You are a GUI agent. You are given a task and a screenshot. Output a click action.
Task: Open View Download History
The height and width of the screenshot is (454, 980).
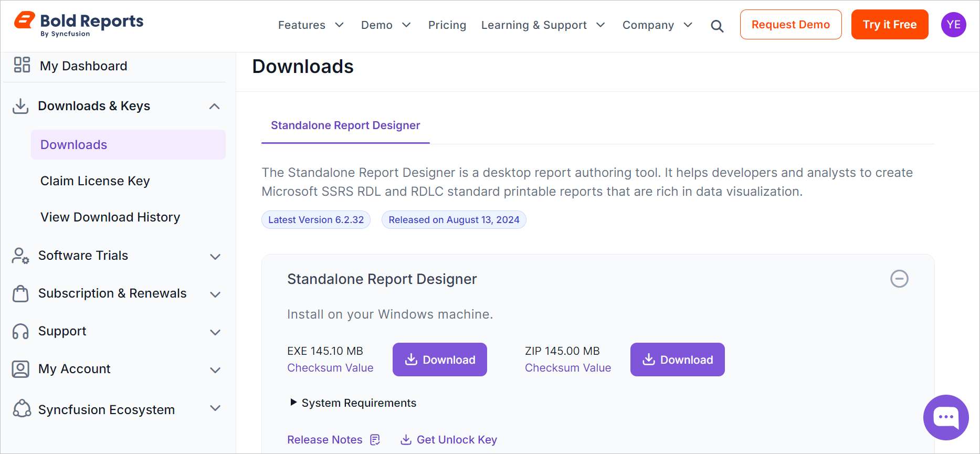coord(110,217)
